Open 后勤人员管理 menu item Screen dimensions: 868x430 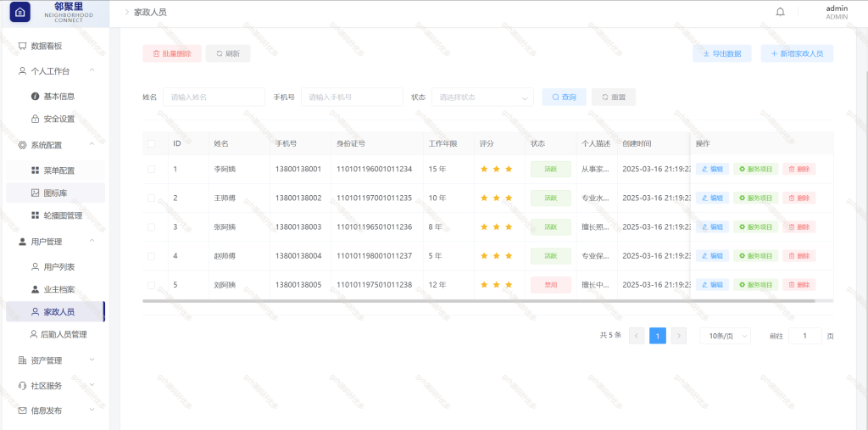pyautogui.click(x=55, y=334)
